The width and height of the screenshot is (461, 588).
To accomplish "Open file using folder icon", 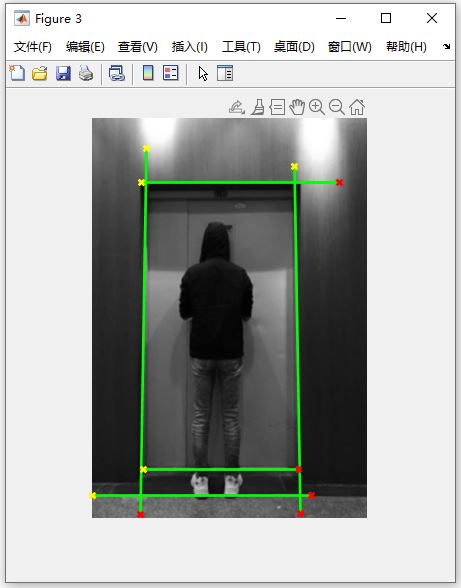I will pos(40,73).
